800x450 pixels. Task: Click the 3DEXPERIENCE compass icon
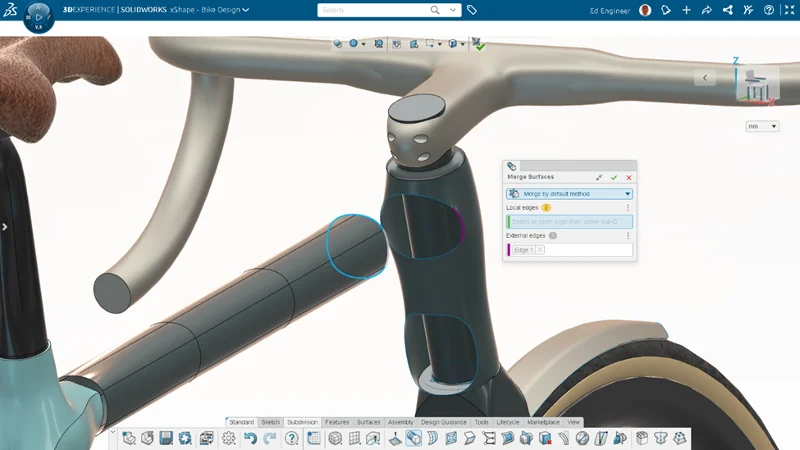(38, 17)
